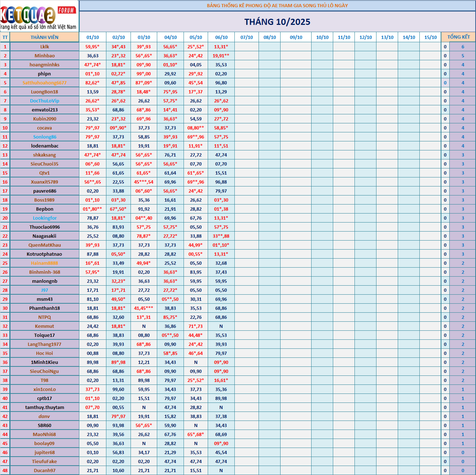
Task: Select the THÀNH VIÊN column header
Action: [44, 37]
